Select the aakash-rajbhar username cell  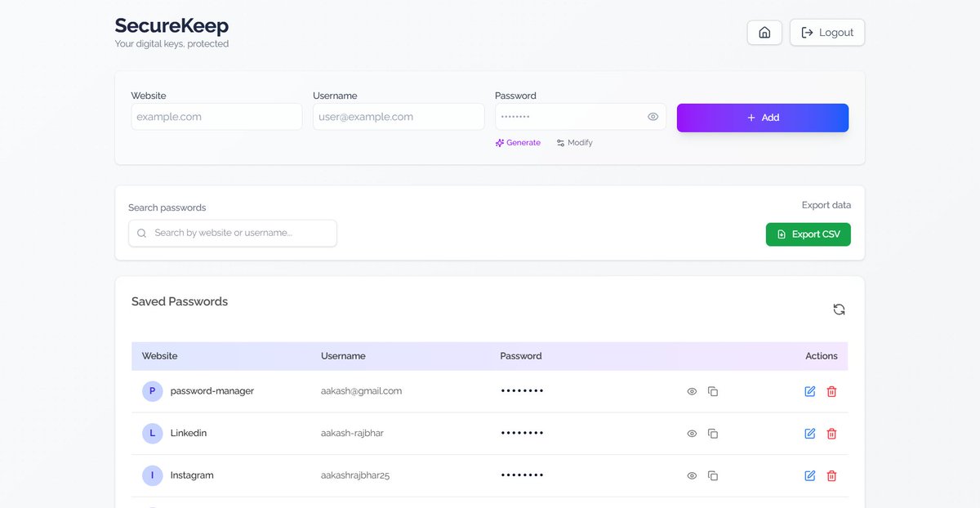352,433
